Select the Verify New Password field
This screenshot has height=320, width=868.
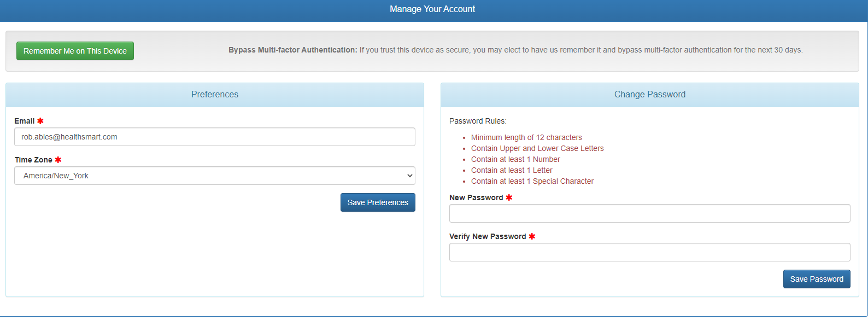tap(649, 252)
